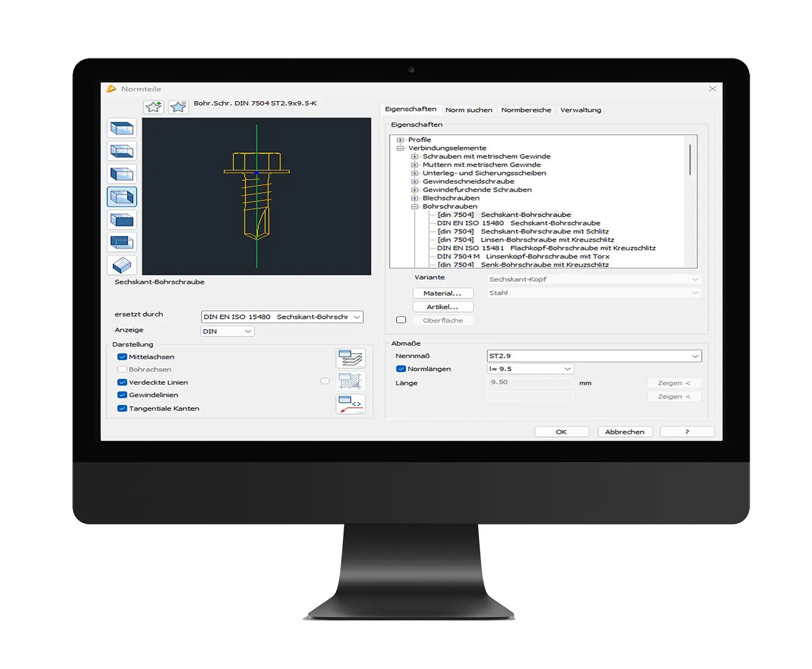Expand the Anzeige DIN dropdown
Screen dimensions: 812x669
click(x=247, y=331)
